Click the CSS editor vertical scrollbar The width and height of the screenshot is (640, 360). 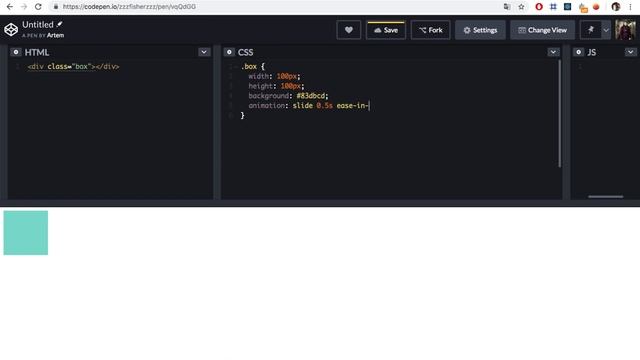click(559, 113)
